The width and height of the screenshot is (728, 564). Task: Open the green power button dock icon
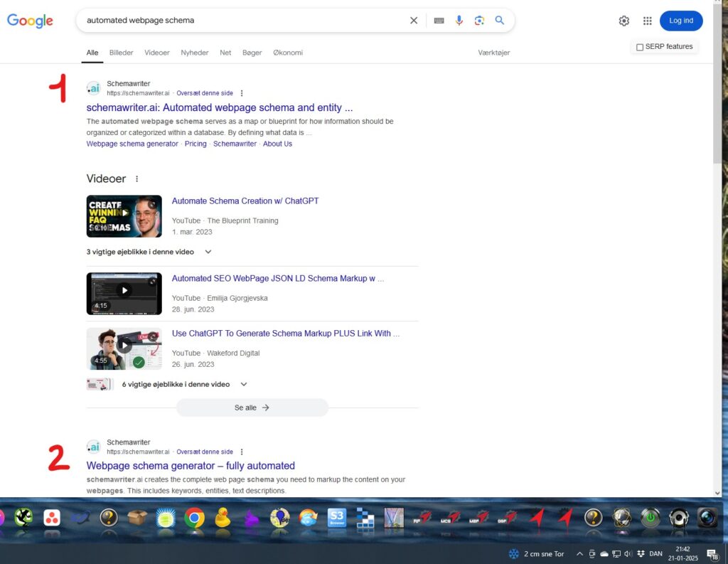(x=650, y=518)
